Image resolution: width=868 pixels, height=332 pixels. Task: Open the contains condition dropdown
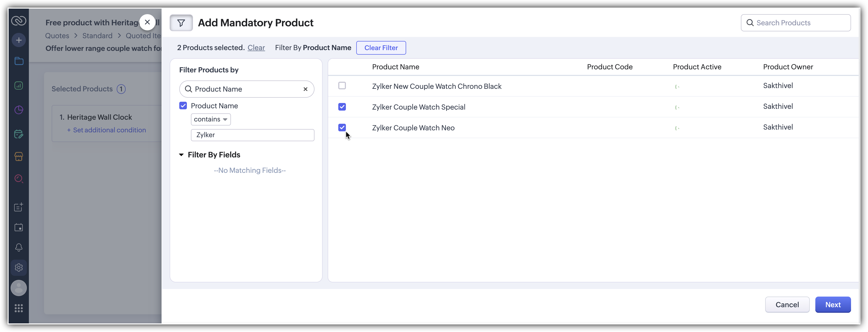211,119
